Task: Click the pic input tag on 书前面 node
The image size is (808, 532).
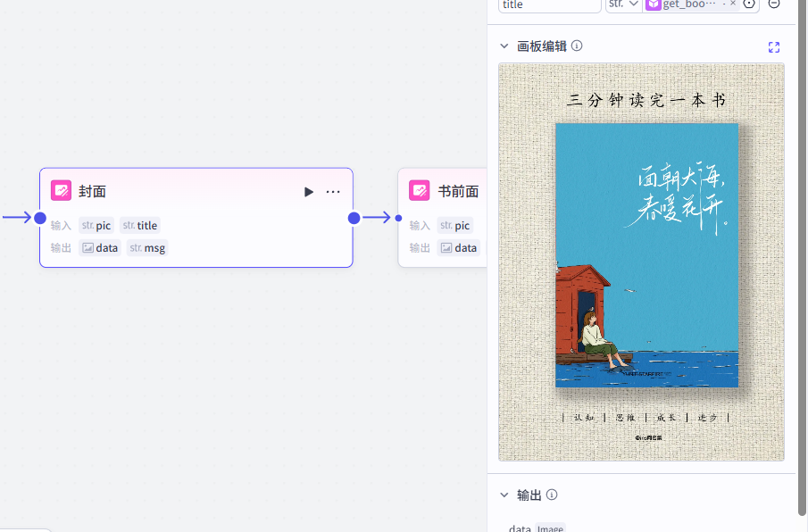Action: [455, 225]
